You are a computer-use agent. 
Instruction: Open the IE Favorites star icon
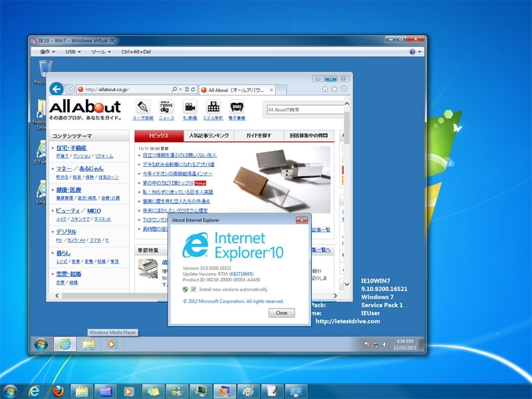click(334, 89)
